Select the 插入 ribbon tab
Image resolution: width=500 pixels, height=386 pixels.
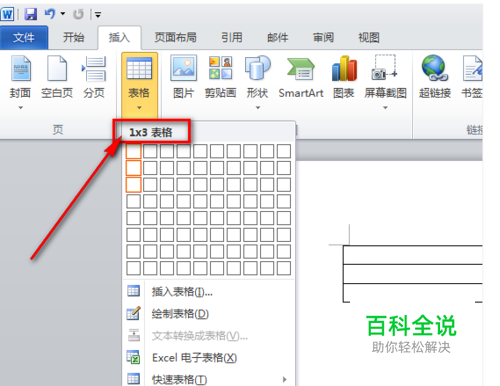pyautogui.click(x=119, y=37)
